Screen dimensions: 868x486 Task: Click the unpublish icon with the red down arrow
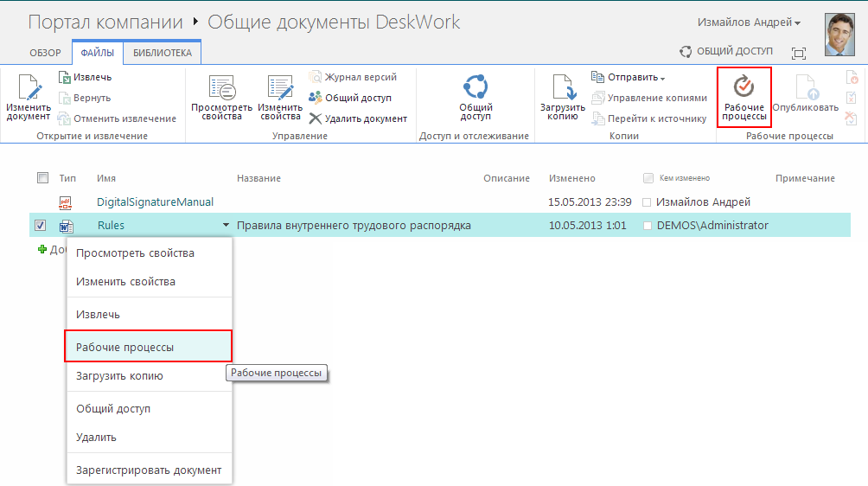[852, 77]
